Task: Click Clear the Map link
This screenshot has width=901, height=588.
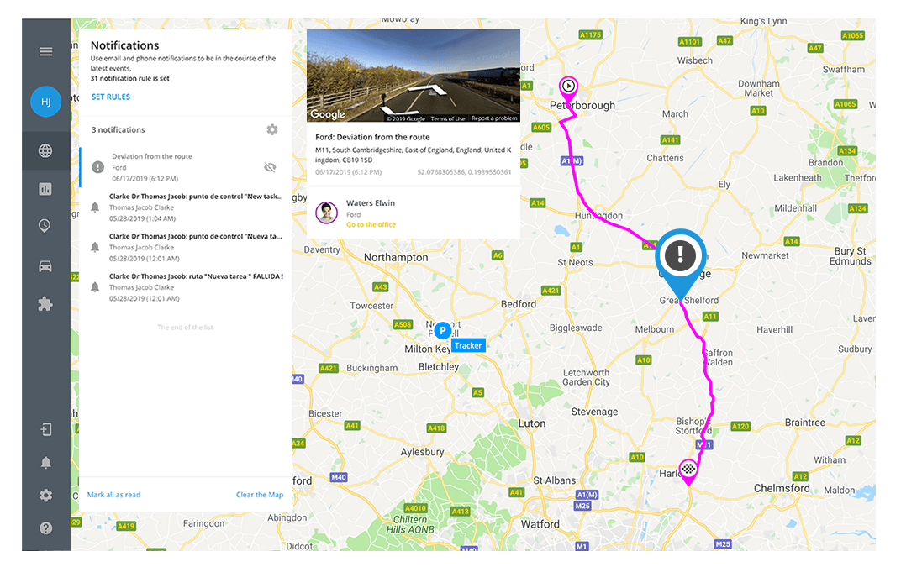Action: [x=260, y=495]
